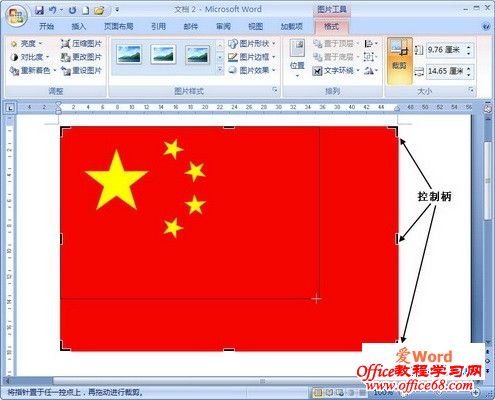
Task: Click 置于顶层 bring to front
Action: click(336, 44)
